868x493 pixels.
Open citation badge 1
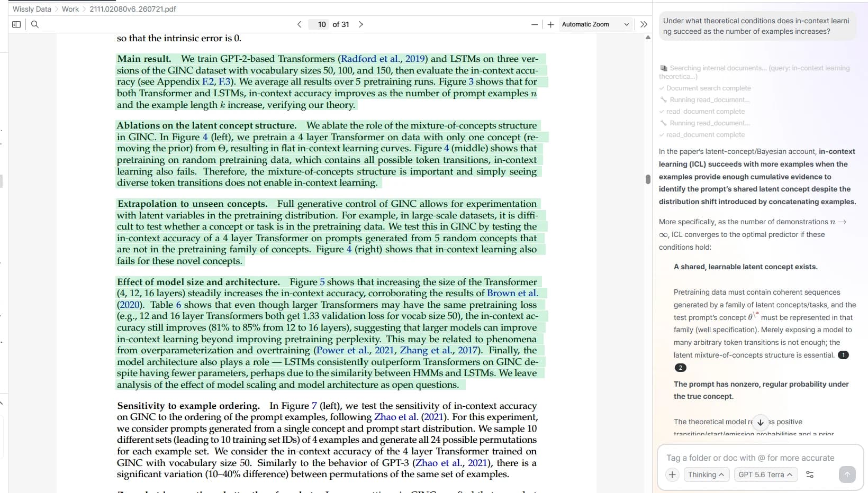pos(843,355)
